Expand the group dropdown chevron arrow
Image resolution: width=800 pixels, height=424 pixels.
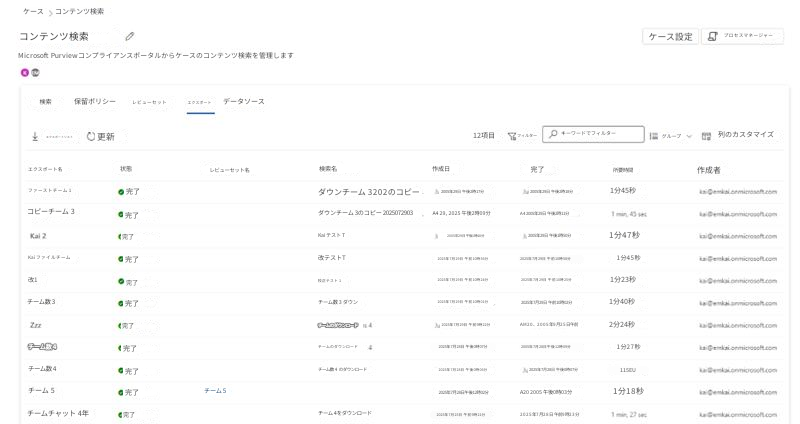click(689, 136)
